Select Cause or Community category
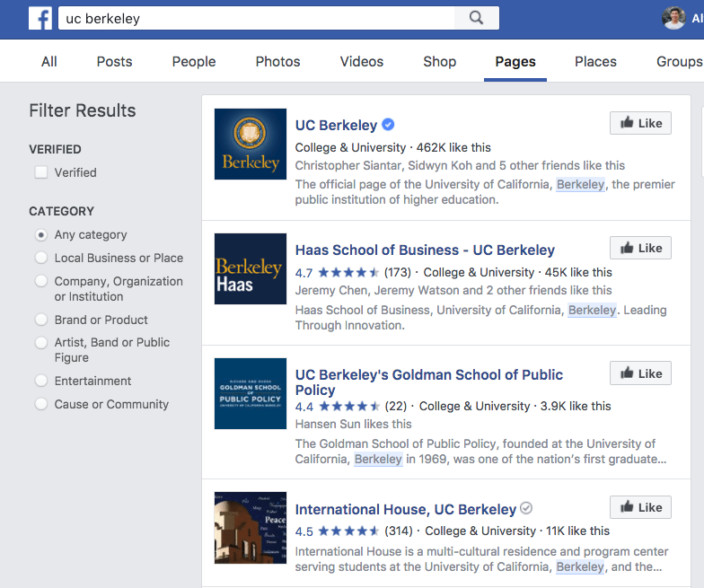This screenshot has width=704, height=588. click(x=41, y=404)
